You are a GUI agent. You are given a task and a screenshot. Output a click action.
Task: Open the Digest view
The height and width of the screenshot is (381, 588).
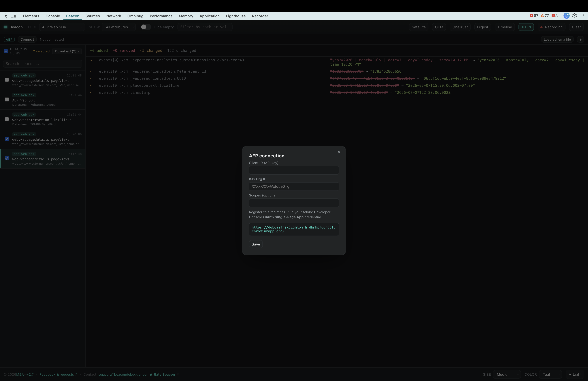pyautogui.click(x=482, y=27)
